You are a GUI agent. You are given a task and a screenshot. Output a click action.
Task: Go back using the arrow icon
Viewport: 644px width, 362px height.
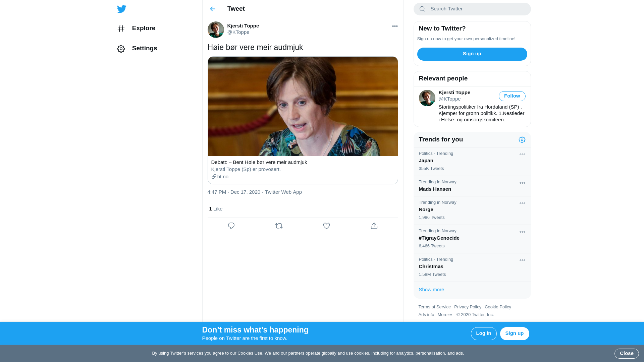[213, 9]
